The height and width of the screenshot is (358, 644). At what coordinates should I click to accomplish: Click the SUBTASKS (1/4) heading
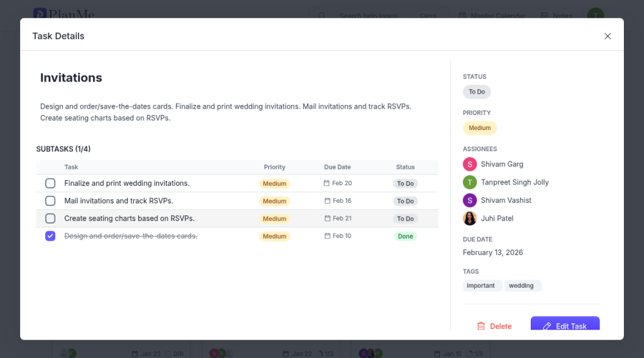(64, 149)
